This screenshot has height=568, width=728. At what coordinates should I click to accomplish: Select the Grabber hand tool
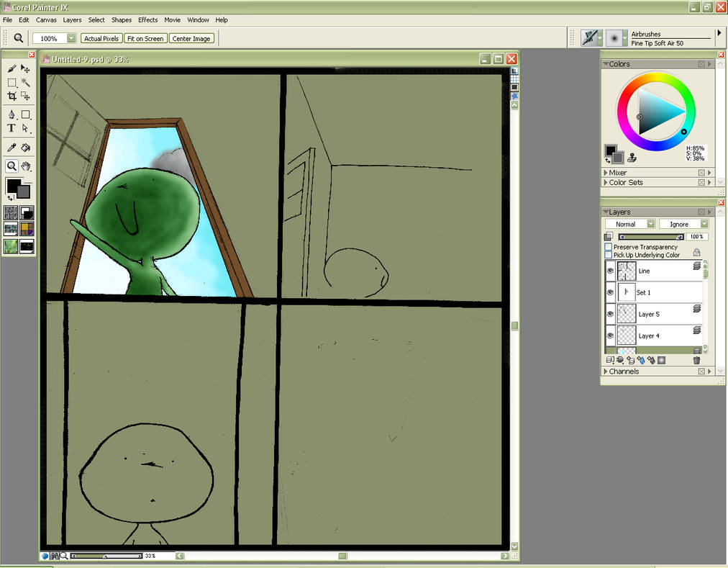pyautogui.click(x=27, y=164)
